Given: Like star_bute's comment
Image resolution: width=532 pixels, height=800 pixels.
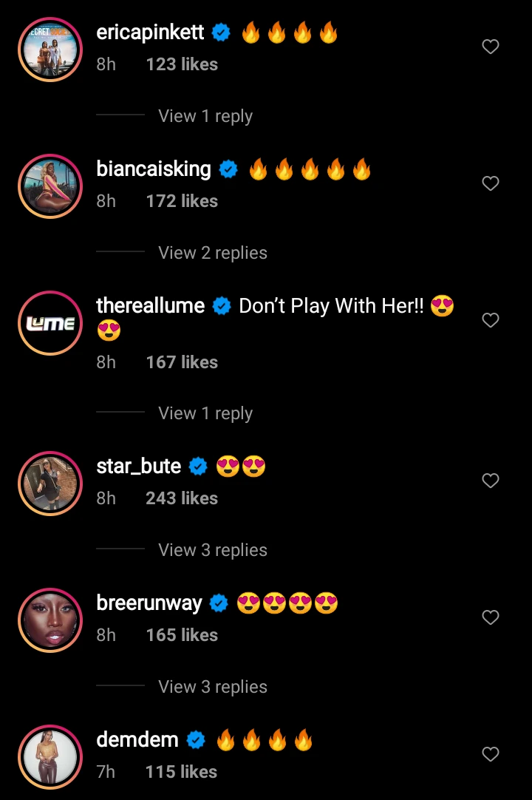Looking at the screenshot, I should coord(490,481).
